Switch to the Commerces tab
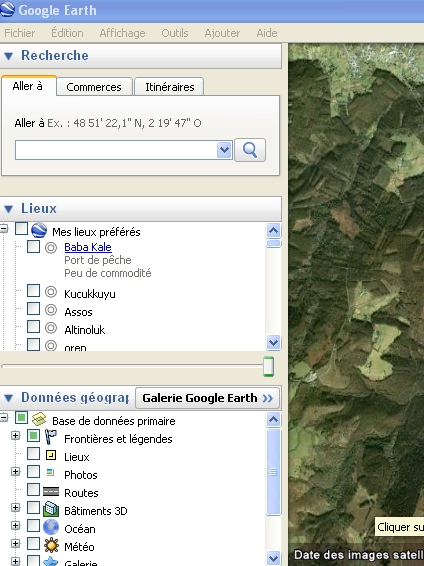424x566 pixels. (94, 87)
